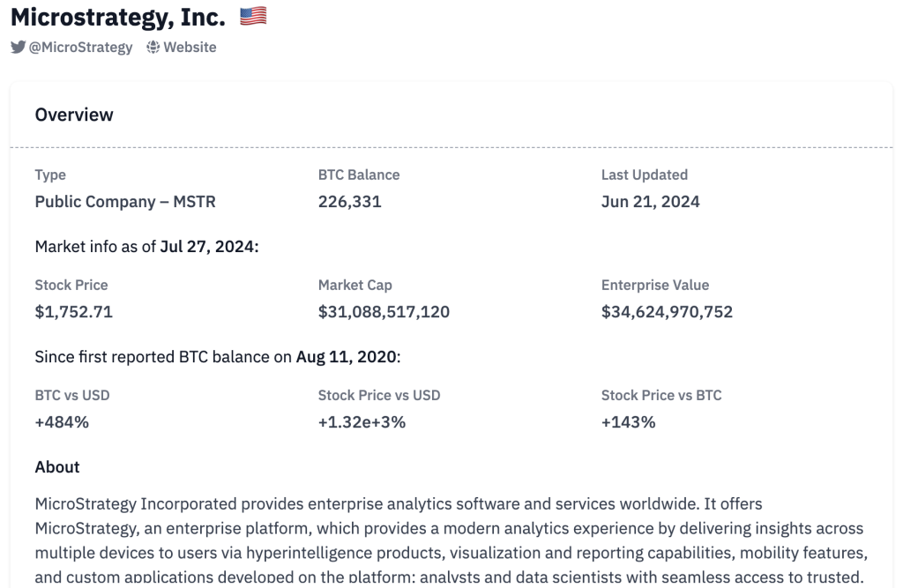
Task: Click the Overview section heading
Action: 74,115
